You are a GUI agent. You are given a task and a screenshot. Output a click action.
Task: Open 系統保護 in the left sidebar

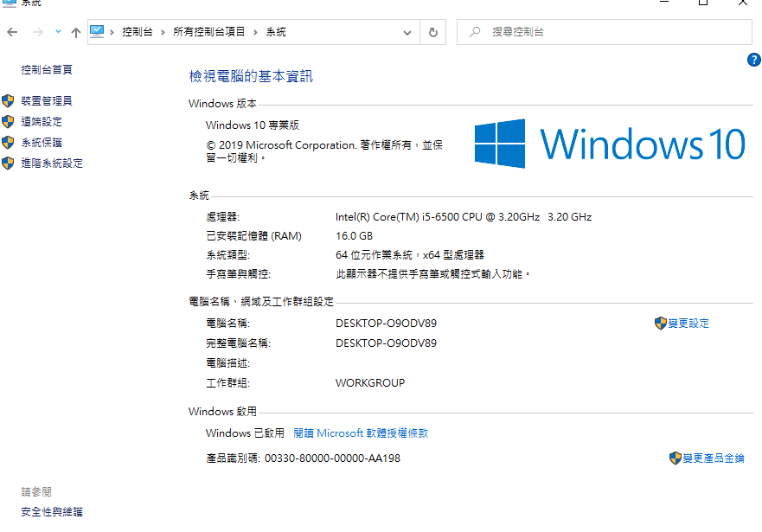(42, 143)
